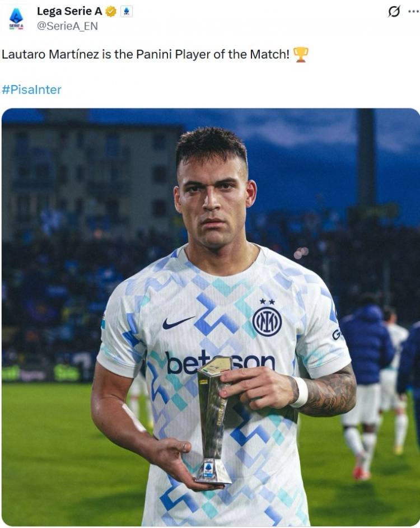Click the trophy emoji in tweet

coord(301,54)
